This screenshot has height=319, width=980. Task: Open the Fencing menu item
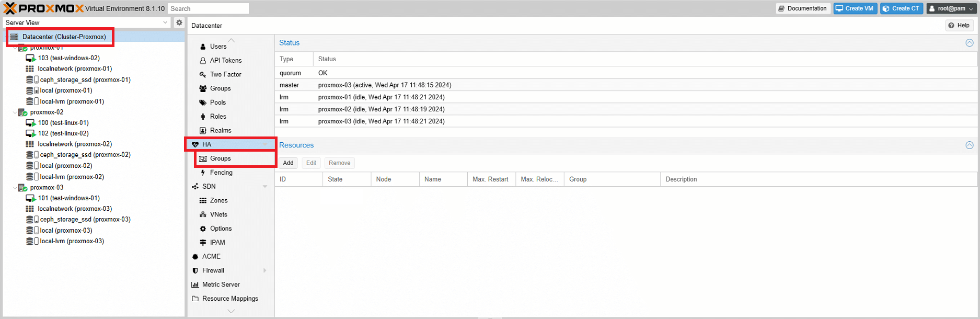(x=231, y=173)
